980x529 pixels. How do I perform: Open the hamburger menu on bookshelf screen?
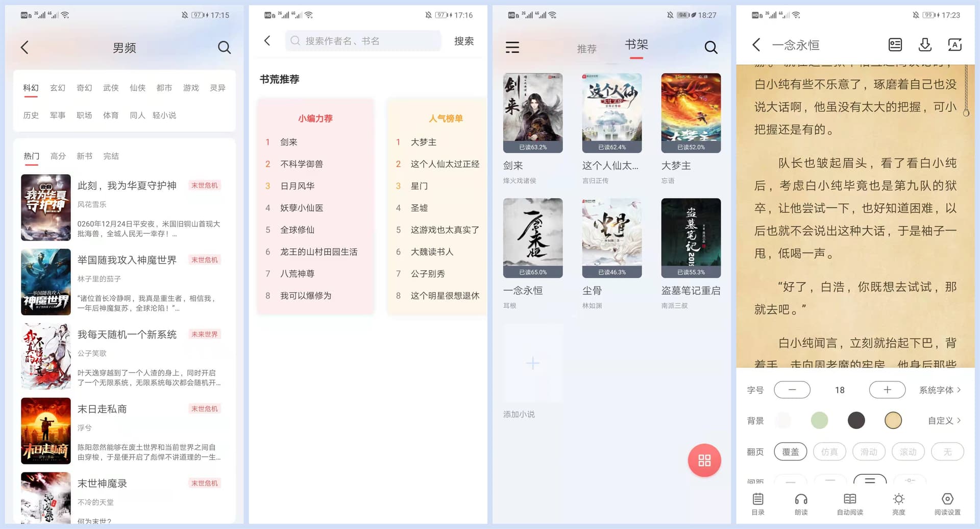512,47
